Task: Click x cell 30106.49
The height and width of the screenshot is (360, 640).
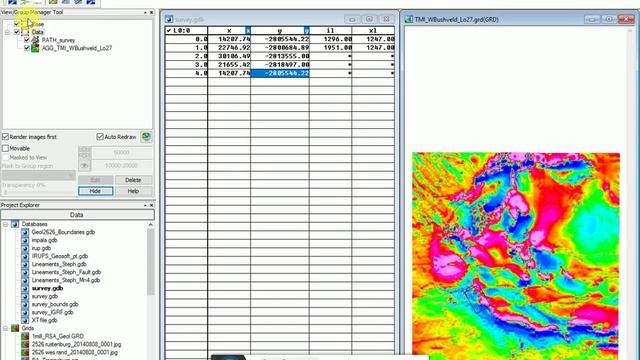Action: [229, 56]
